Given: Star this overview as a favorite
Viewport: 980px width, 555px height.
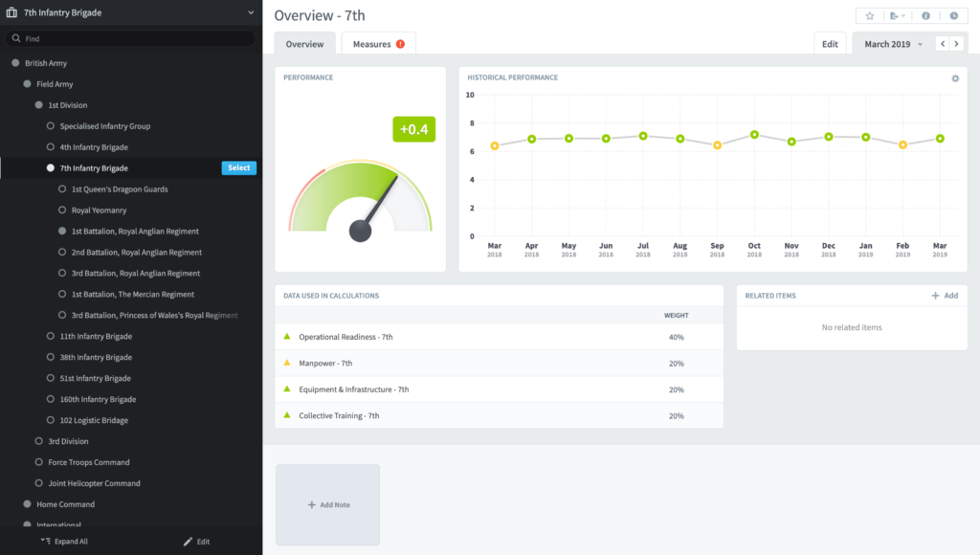Looking at the screenshot, I should (x=868, y=15).
